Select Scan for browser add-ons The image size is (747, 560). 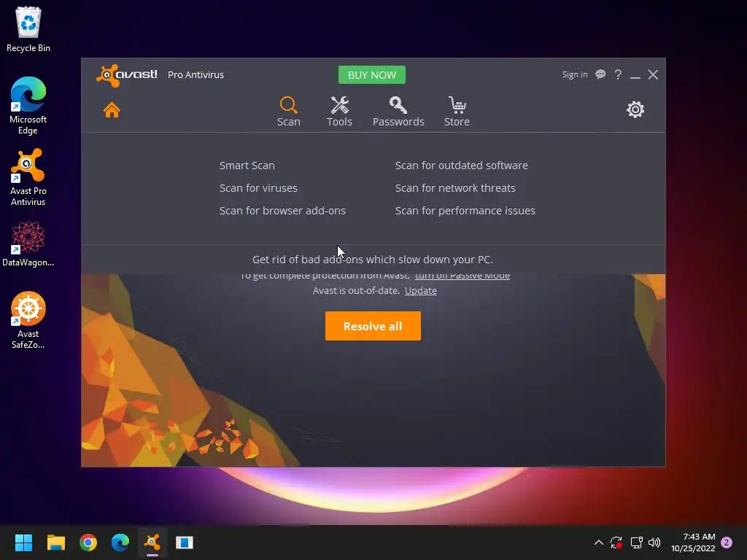(x=282, y=211)
